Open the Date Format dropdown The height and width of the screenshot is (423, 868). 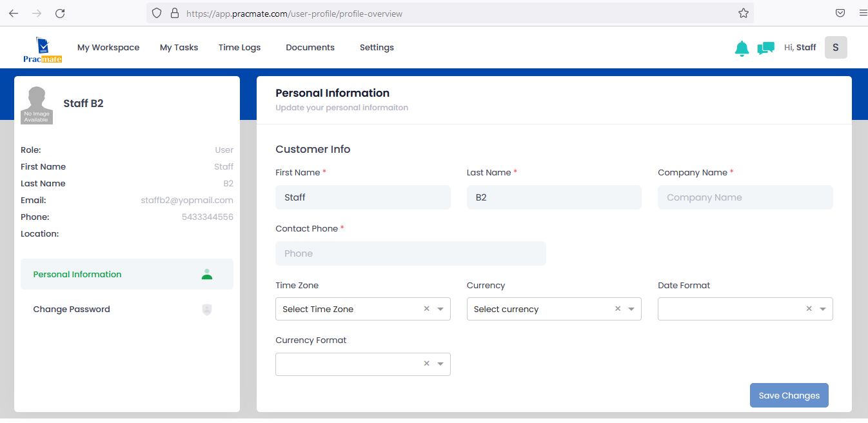(823, 309)
